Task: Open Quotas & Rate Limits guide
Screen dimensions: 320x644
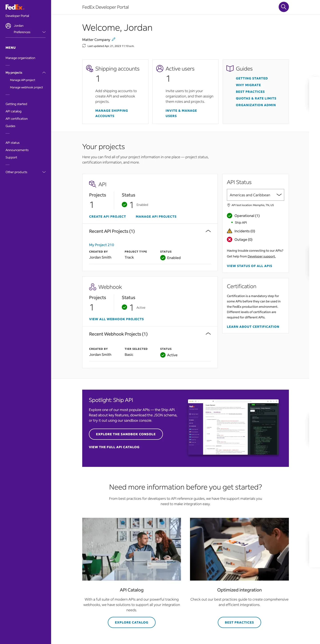Action: 256,98
